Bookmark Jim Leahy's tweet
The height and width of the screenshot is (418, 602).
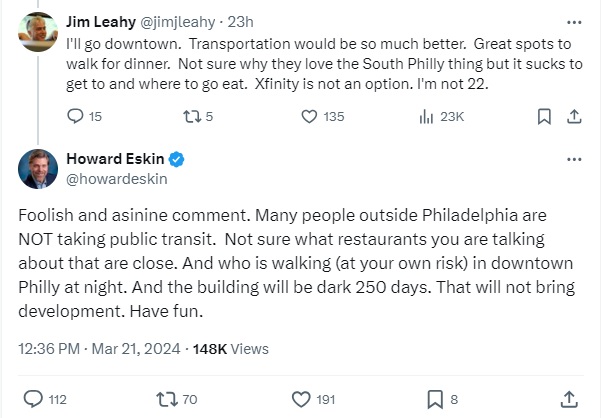[544, 116]
